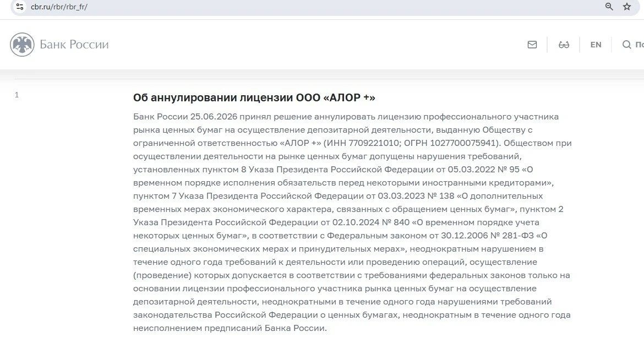This screenshot has height=337, width=644.
Task: Click the date 05.03.2022 in the text
Action: [x=472, y=169]
